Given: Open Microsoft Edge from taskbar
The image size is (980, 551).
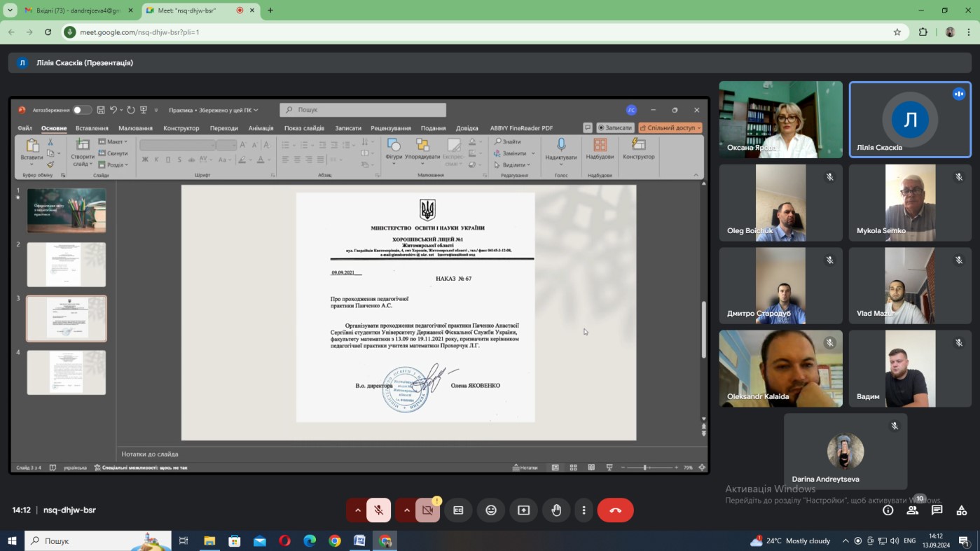Looking at the screenshot, I should pos(310,541).
